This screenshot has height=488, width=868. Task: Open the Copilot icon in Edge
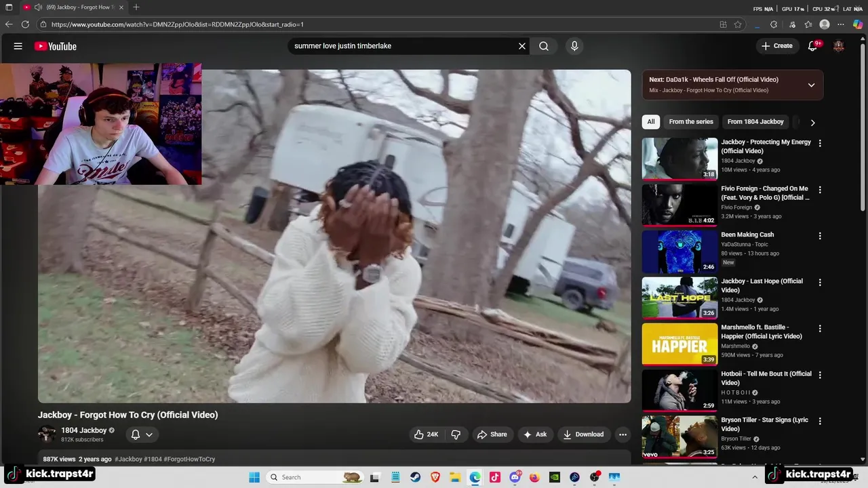point(858,24)
